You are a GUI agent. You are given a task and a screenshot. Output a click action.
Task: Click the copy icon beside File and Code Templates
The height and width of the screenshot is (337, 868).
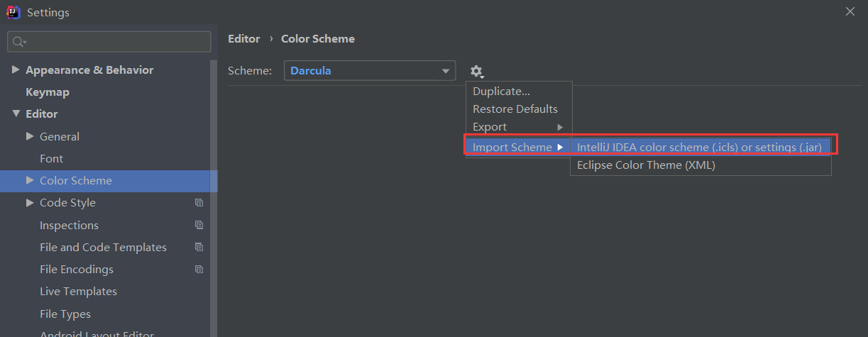(x=199, y=247)
